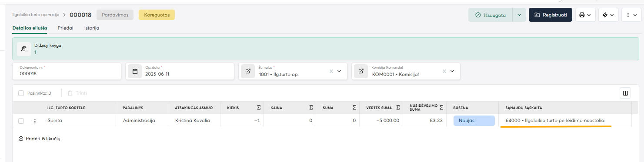644x162 pixels.
Task: Expand the Žurnalas dropdown chevron
Action: [339, 71]
